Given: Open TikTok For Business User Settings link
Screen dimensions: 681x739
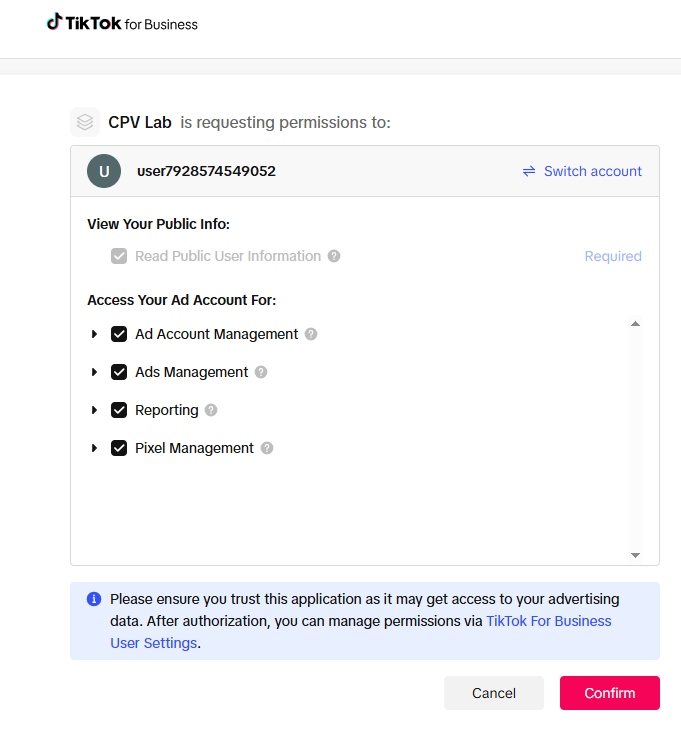Looking at the screenshot, I should 549,621.
